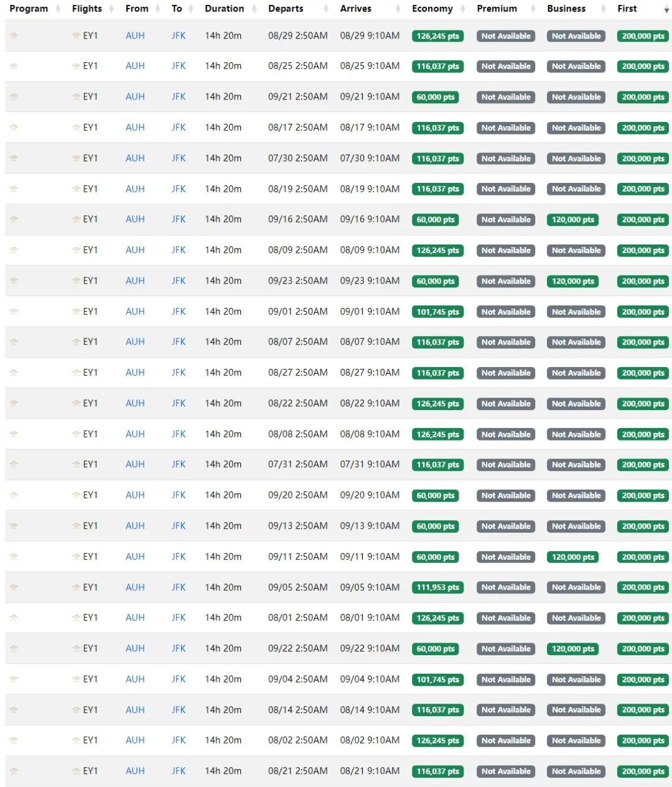Image resolution: width=672 pixels, height=787 pixels.
Task: Click the program logo in the 07/30 row
Action: (14, 158)
